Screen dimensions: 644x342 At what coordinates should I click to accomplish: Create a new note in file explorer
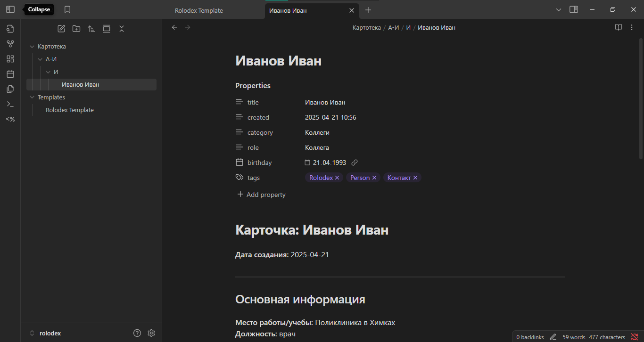click(x=61, y=29)
